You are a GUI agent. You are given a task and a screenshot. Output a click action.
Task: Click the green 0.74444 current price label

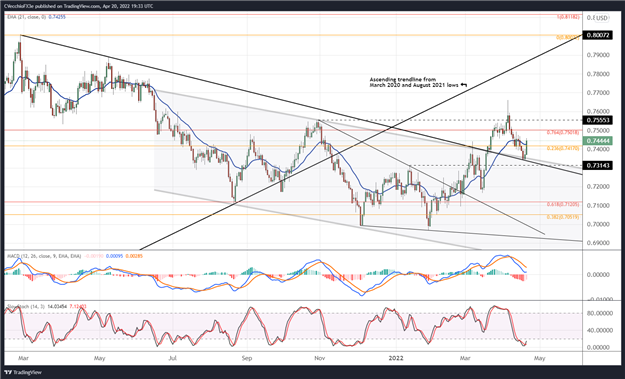597,141
